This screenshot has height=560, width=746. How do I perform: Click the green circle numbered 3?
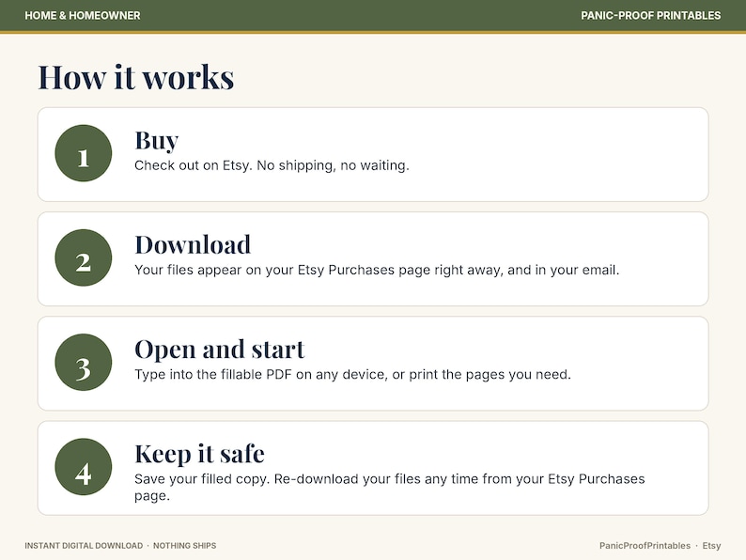(84, 362)
